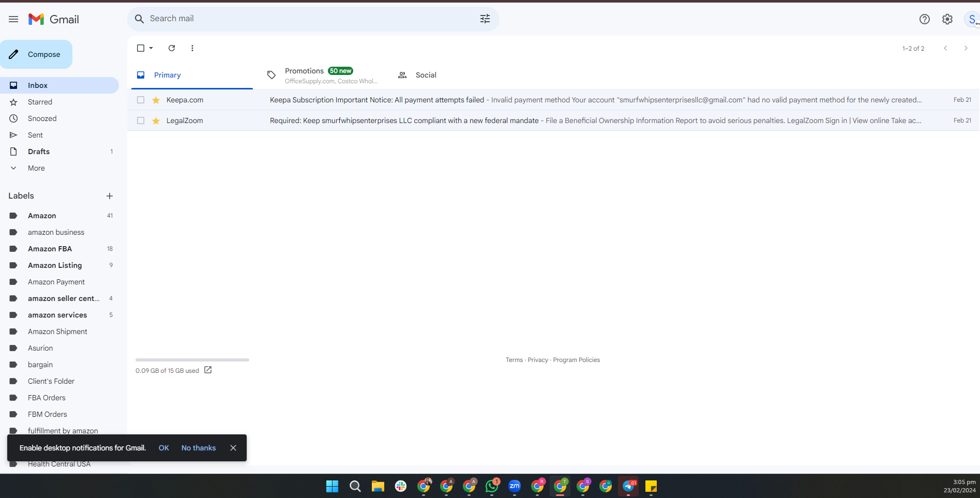Open the Sent folder
Viewport: 980px width, 498px height.
(59, 135)
